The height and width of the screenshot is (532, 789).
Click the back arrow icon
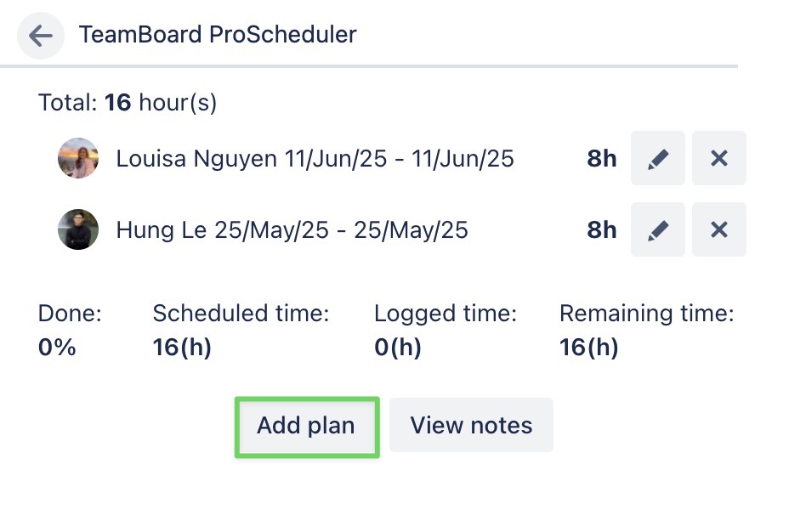[40, 35]
